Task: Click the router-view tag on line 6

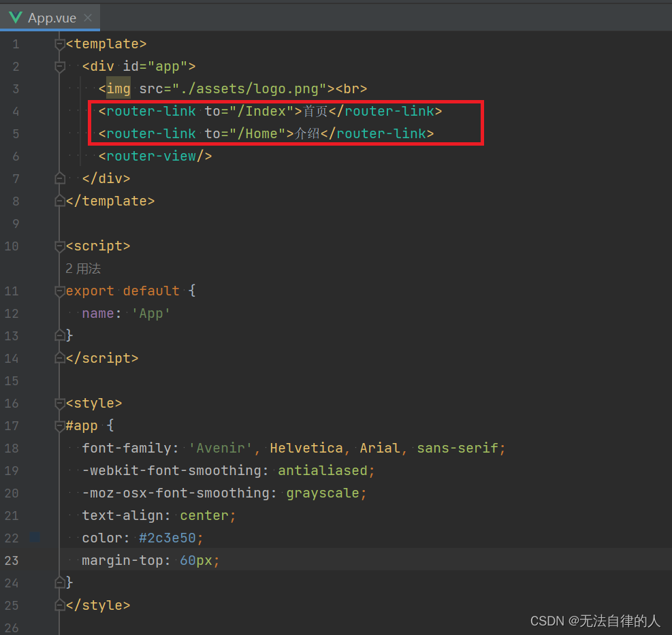Action: coord(155,156)
